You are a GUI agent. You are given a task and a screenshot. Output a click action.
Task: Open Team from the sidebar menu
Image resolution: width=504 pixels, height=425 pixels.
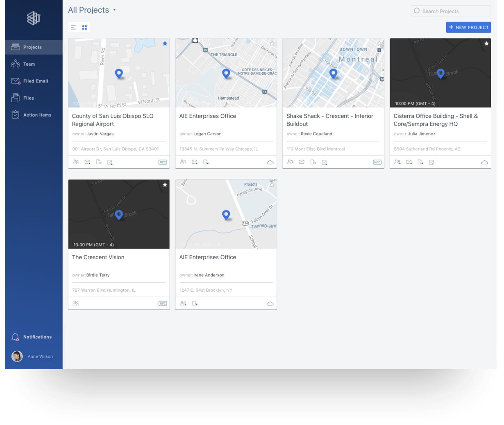point(29,64)
